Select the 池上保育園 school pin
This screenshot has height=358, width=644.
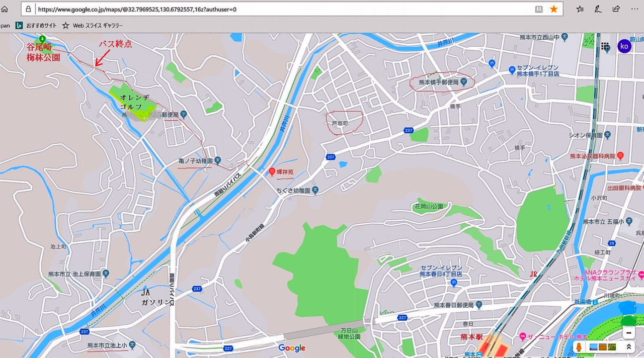pos(106,274)
